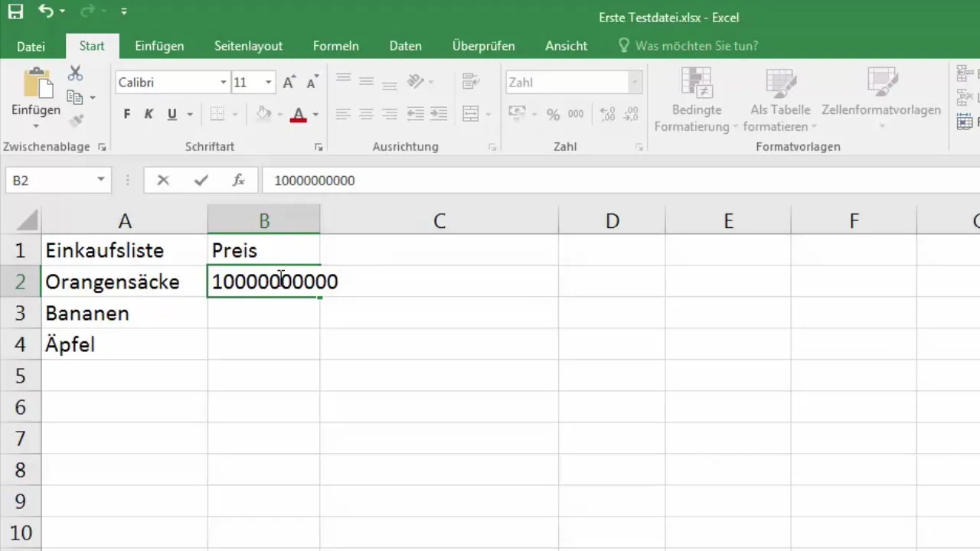Click the merge and center icon
Image resolution: width=980 pixels, height=551 pixels.
471,114
